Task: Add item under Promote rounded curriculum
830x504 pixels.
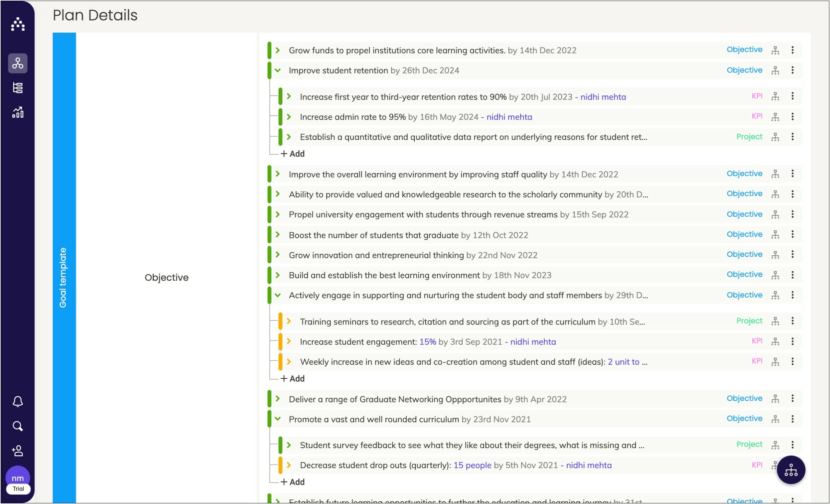Action: (x=293, y=482)
